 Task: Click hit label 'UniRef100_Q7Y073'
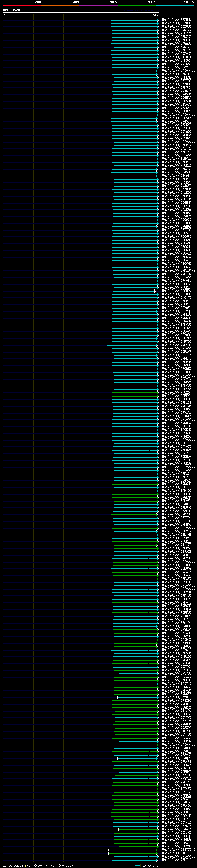pos(176,447)
